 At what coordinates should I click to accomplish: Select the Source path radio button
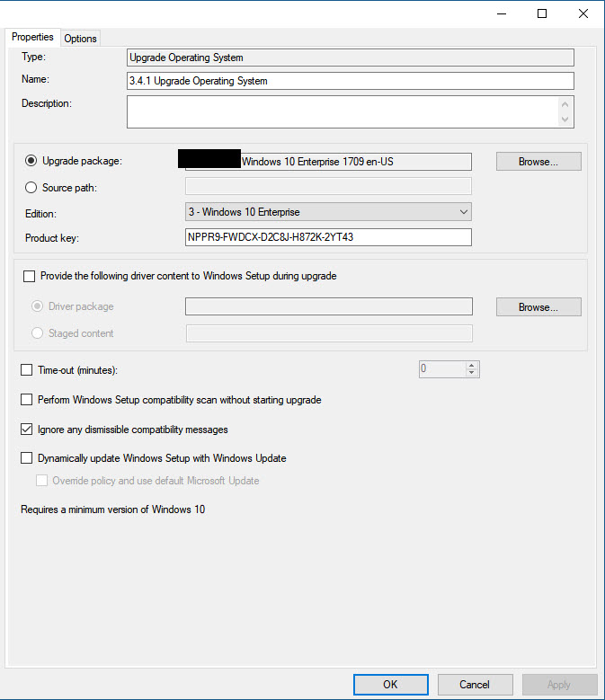pyautogui.click(x=31, y=188)
